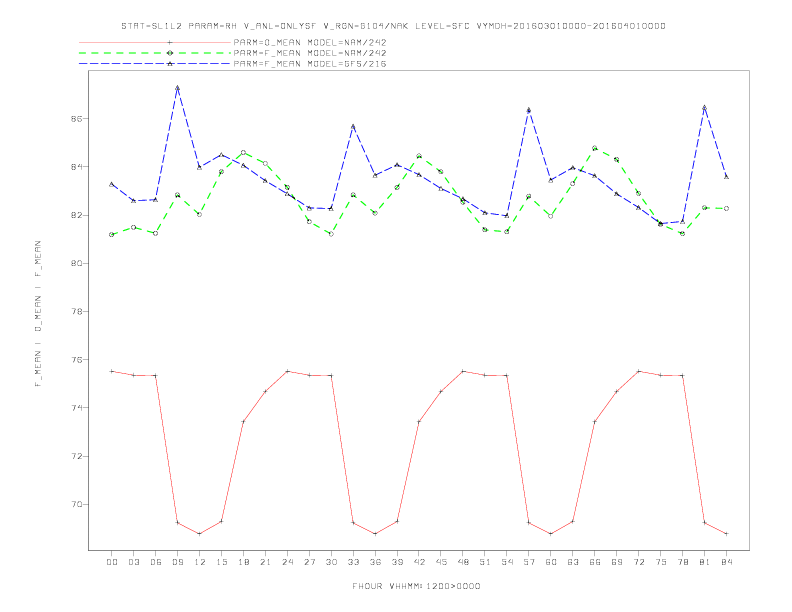792x612 pixels.
Task: Click the blue GFS triangle marker at hour 33
Action: (353, 126)
